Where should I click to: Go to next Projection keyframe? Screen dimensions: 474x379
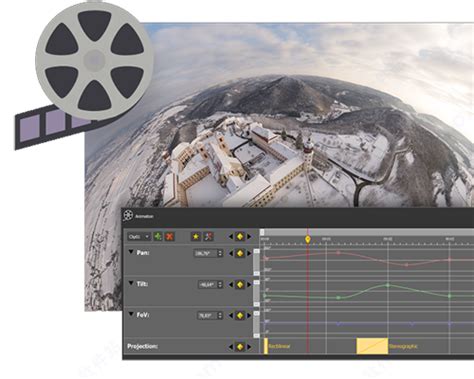(x=249, y=347)
